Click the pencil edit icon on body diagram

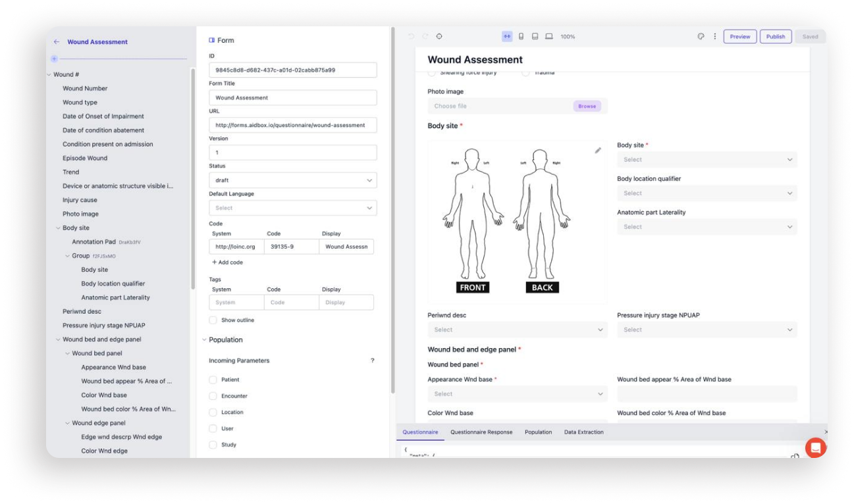tap(598, 151)
